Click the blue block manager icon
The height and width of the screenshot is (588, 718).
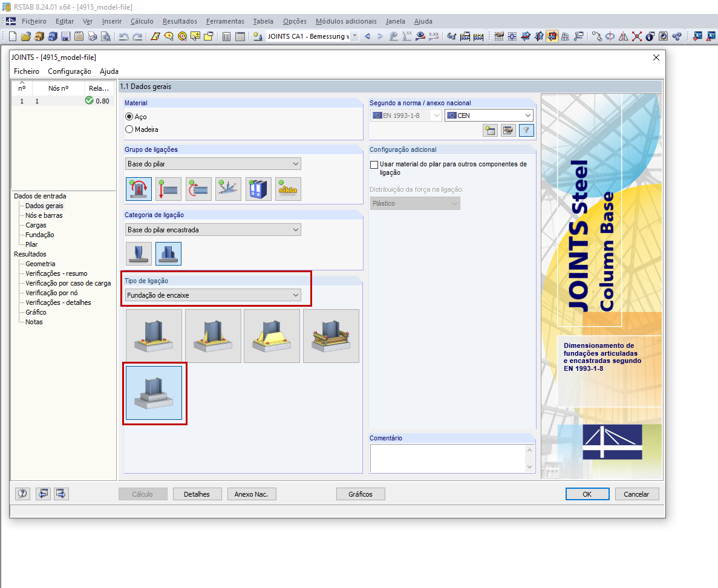(x=53, y=36)
